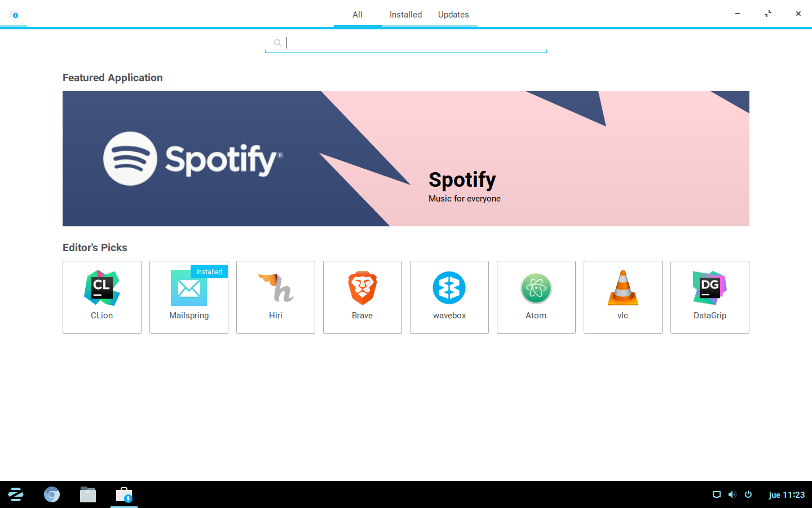This screenshot has height=508, width=812.
Task: Open the Files manager in taskbar
Action: 88,495
